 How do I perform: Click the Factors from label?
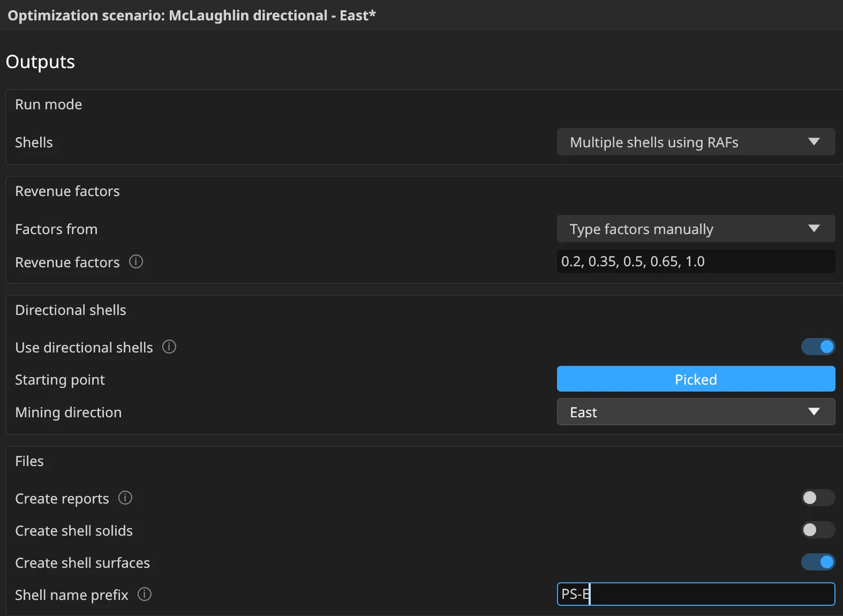tap(56, 229)
